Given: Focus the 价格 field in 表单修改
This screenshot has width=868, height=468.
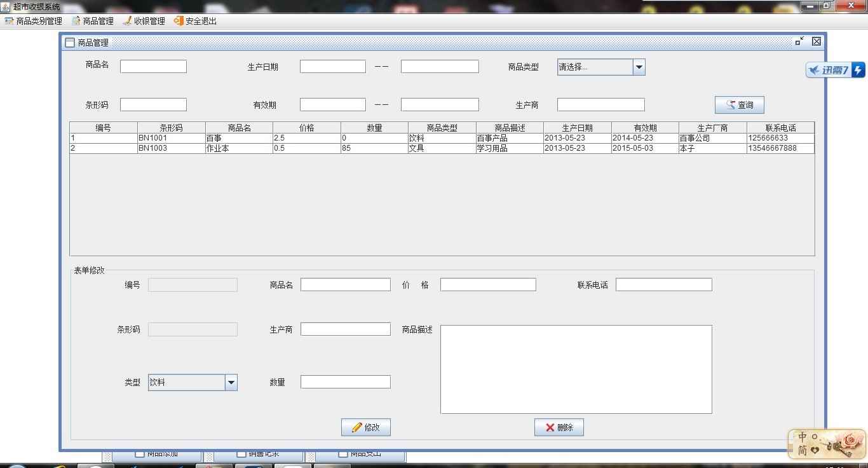Looking at the screenshot, I should pyautogui.click(x=488, y=284).
